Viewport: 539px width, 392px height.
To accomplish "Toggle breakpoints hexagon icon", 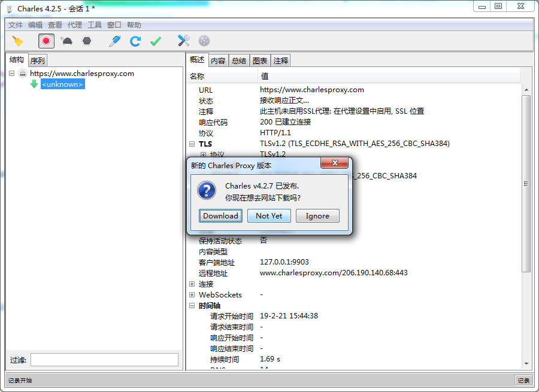I will tap(87, 41).
